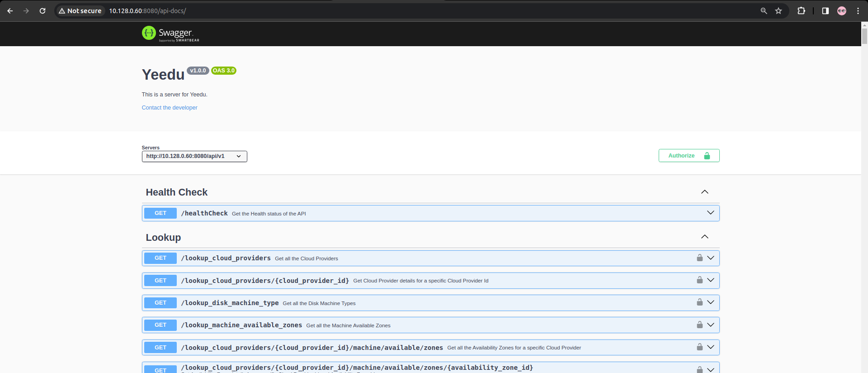Click the Lookup section heading
The height and width of the screenshot is (373, 868).
point(163,238)
